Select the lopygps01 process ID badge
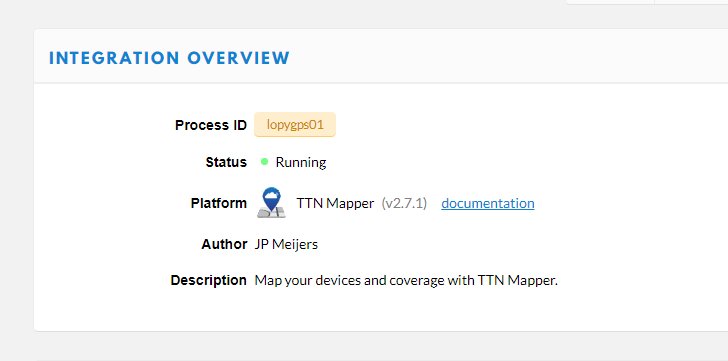The height and width of the screenshot is (361, 728). click(x=295, y=125)
